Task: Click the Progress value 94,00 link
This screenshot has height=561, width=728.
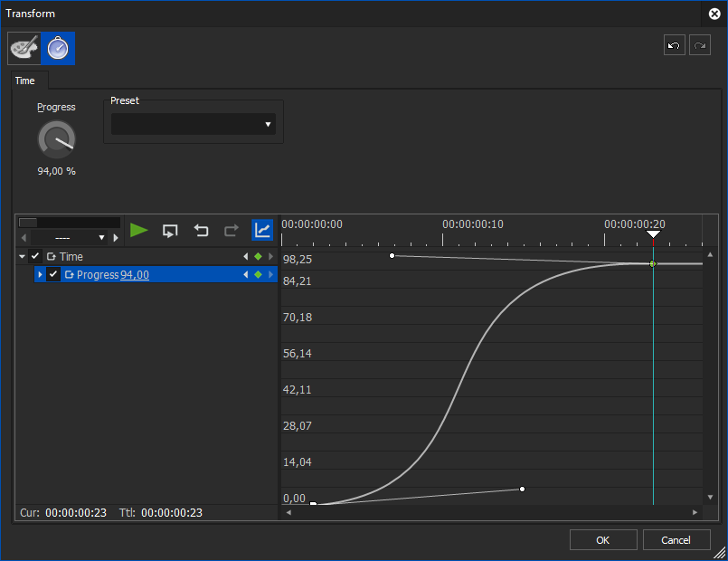Action: point(135,275)
